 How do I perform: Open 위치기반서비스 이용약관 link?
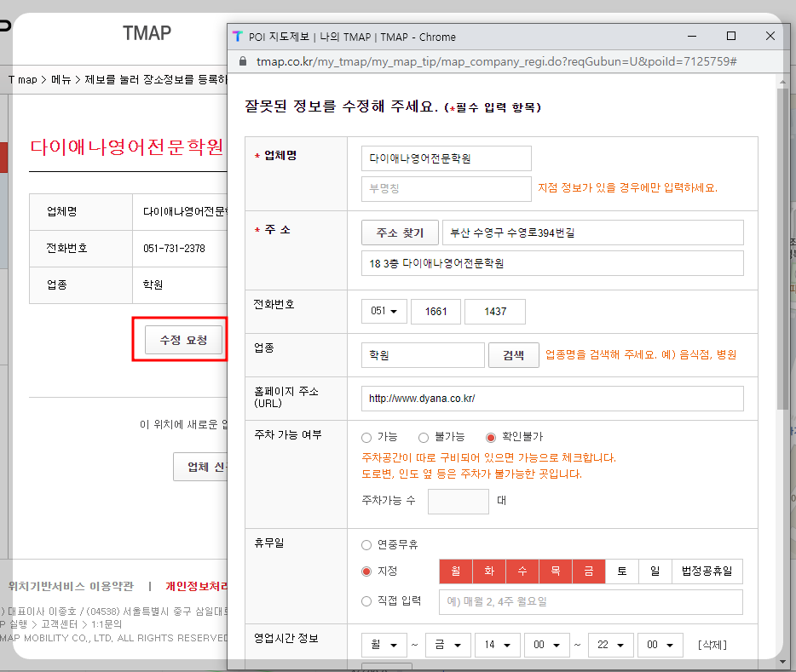71,587
